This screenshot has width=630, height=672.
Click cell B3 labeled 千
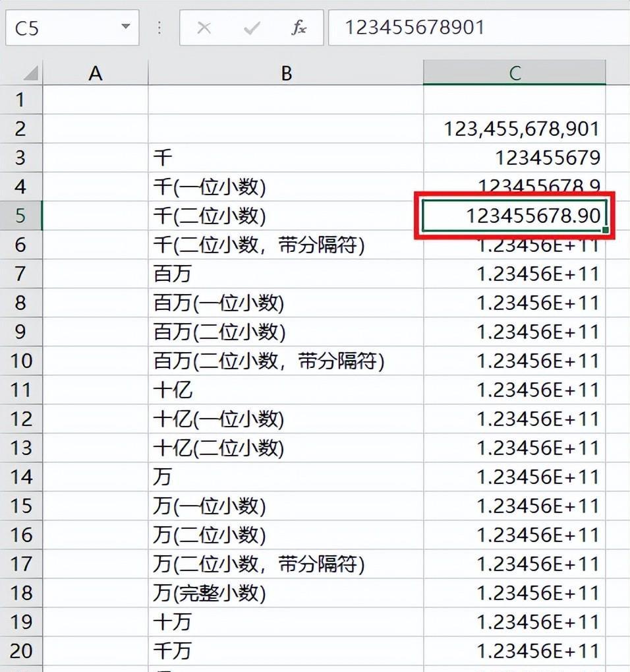285,158
